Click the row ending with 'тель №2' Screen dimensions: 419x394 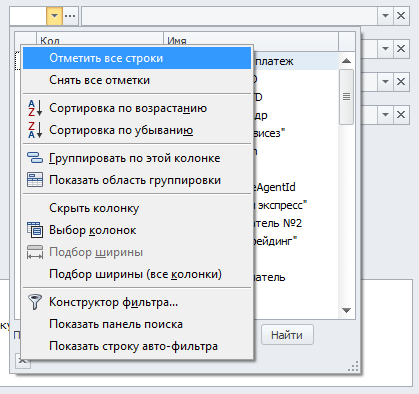[x=296, y=223]
